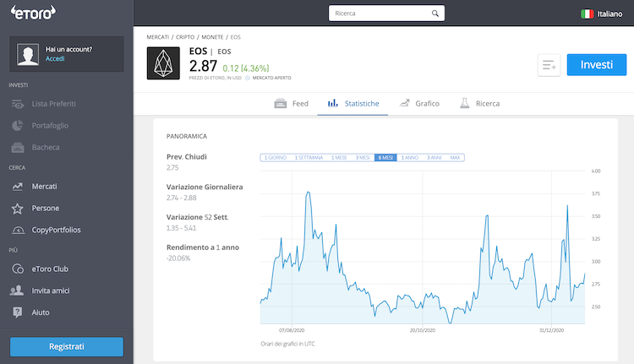Click the Bacheca icon in sidebar

[18, 148]
